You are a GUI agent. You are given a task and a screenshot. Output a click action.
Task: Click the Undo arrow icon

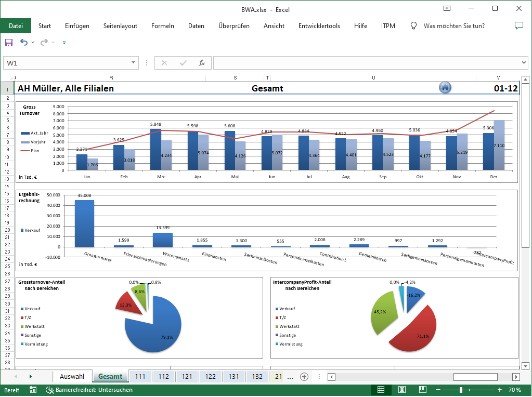[x=24, y=42]
